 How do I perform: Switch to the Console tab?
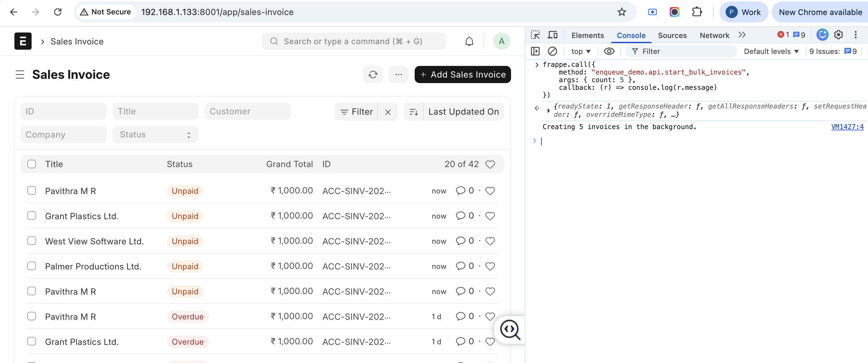click(631, 35)
